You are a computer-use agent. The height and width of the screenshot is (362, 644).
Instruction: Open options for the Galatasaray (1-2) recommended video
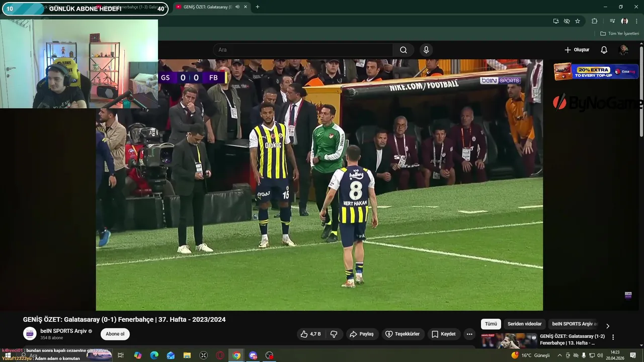(x=613, y=337)
